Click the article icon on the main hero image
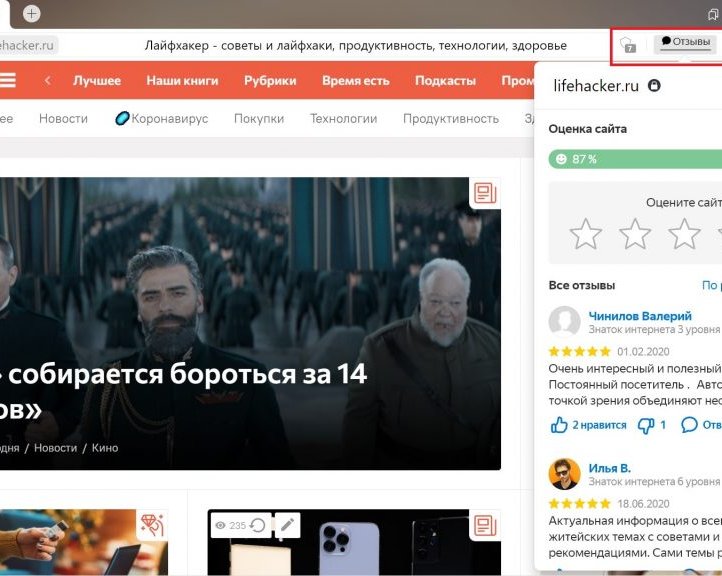 pyautogui.click(x=485, y=193)
